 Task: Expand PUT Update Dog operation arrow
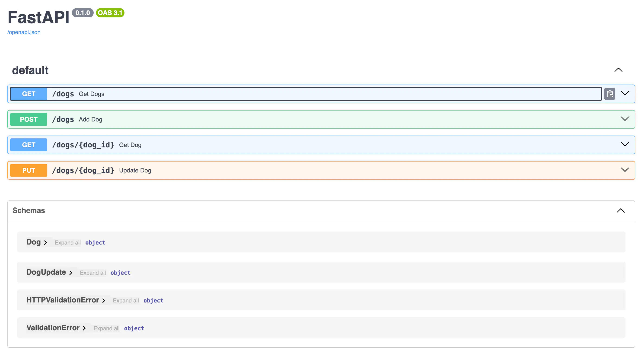(625, 170)
